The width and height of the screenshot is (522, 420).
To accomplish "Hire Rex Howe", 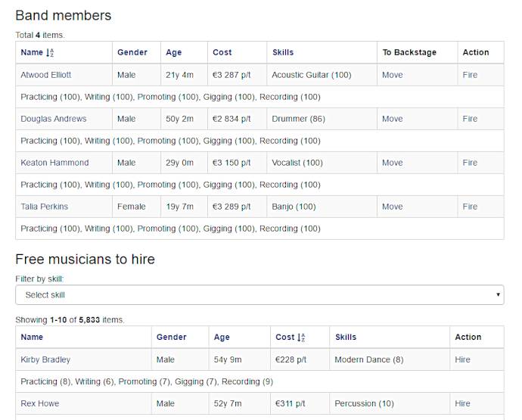I will pyautogui.click(x=462, y=403).
